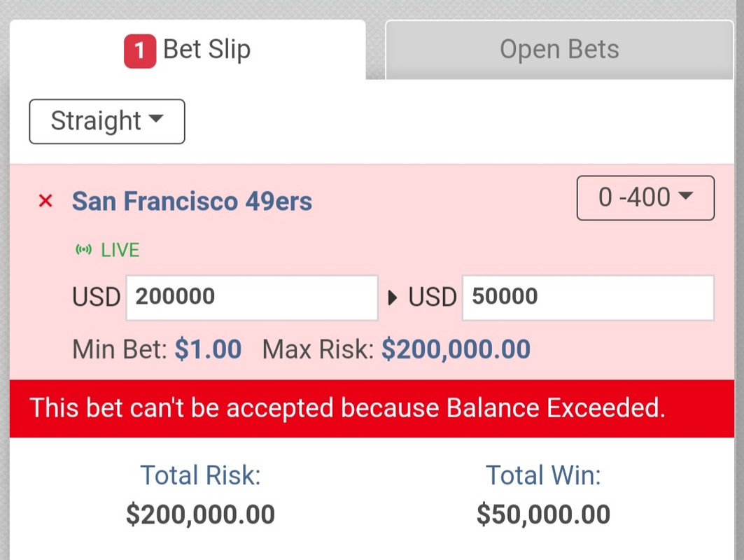The height and width of the screenshot is (560, 744).
Task: Click the win amount field showing 50000
Action: tap(588, 297)
